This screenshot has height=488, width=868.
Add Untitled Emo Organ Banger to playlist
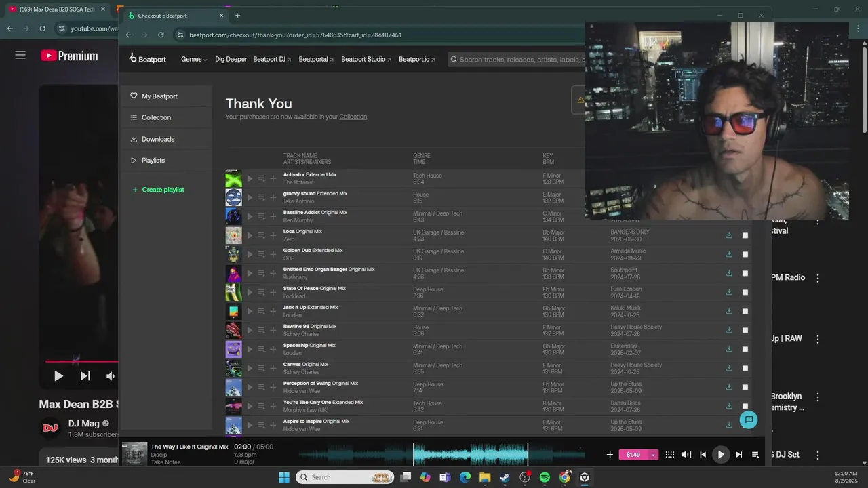(273, 274)
